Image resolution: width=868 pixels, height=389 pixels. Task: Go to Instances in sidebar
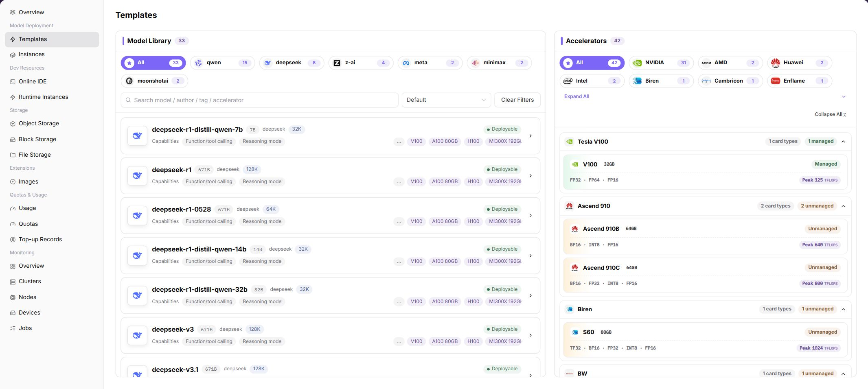(52, 55)
